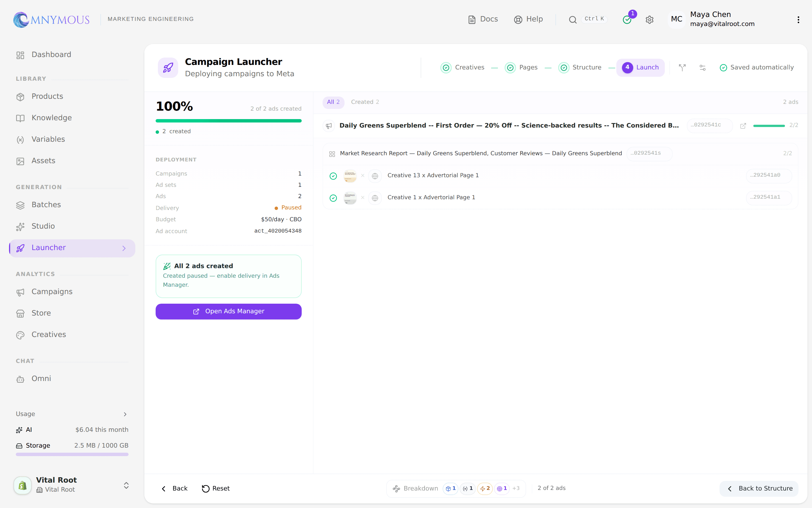This screenshot has width=812, height=508.
Task: Open Studio in sidebar
Action: pos(72,226)
